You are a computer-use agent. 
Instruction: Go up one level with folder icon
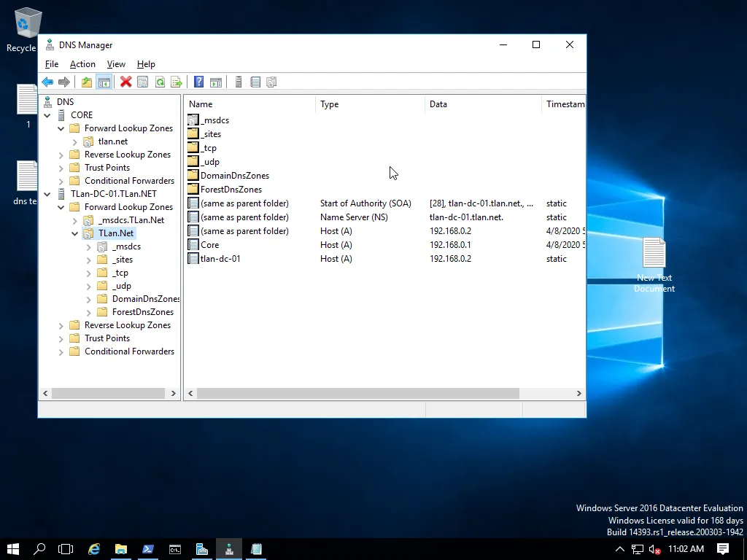tap(87, 82)
